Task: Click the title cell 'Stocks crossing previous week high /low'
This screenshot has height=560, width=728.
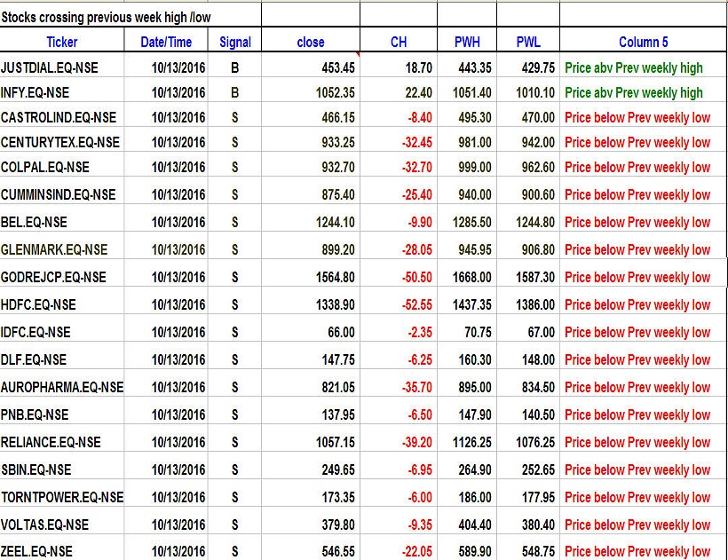Action: tap(107, 17)
